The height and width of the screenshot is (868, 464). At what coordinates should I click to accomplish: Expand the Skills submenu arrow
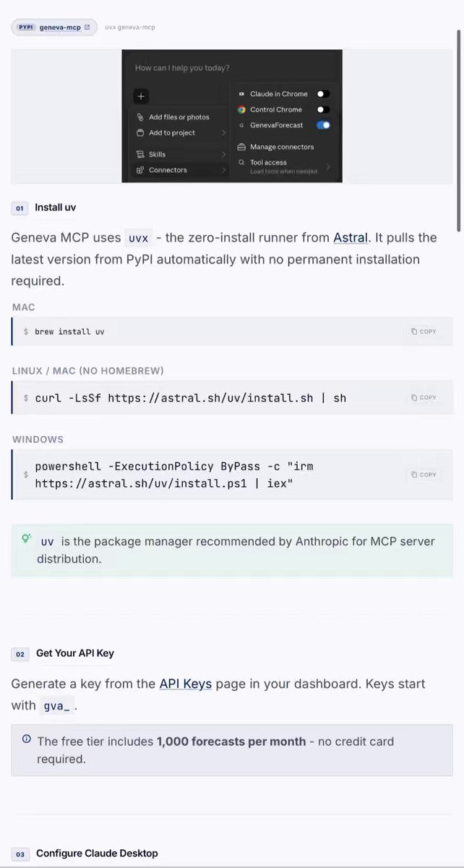coord(223,154)
